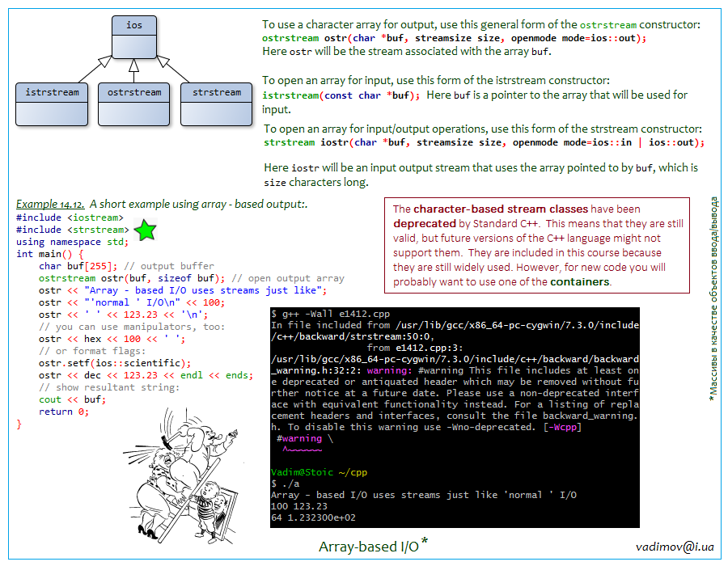Click the 'Example 14.12.' underlined heading
Screen dimensions: 728x566
[50, 204]
